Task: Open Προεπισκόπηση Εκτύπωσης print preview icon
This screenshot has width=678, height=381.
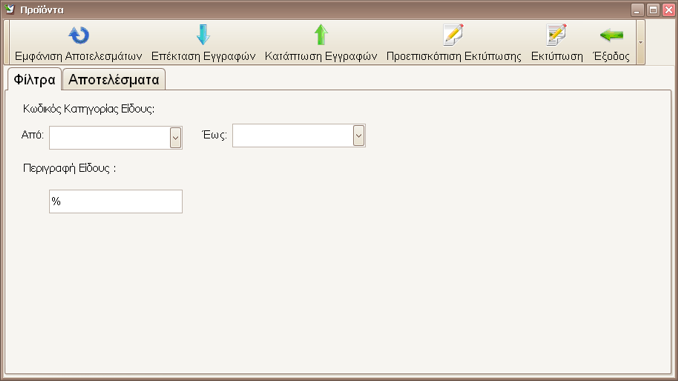Action: (x=454, y=35)
